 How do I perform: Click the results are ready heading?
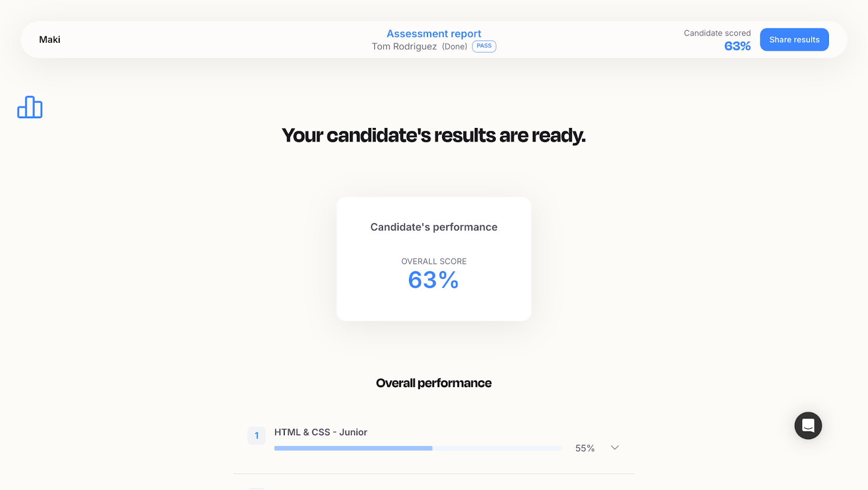pyautogui.click(x=433, y=136)
